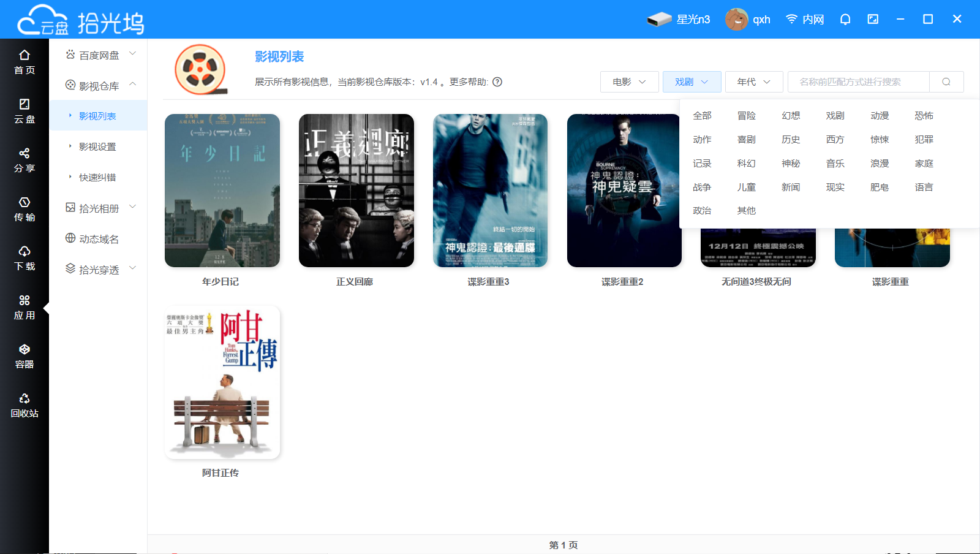Choose 科幻 genre option

coord(746,163)
